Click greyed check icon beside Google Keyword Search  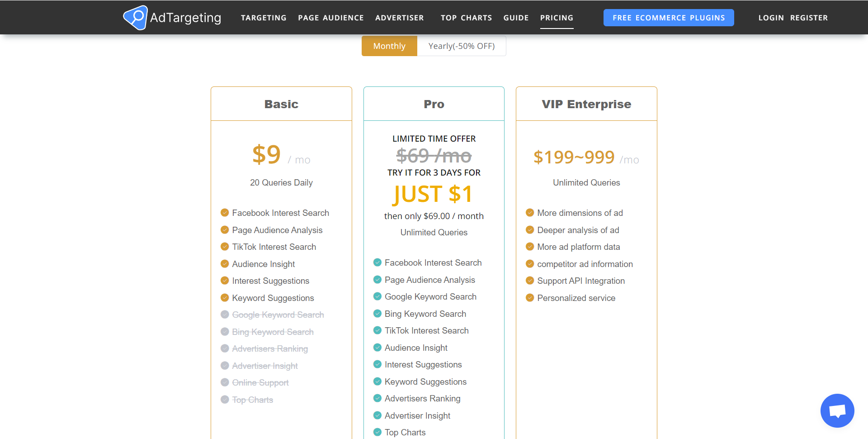pos(225,315)
